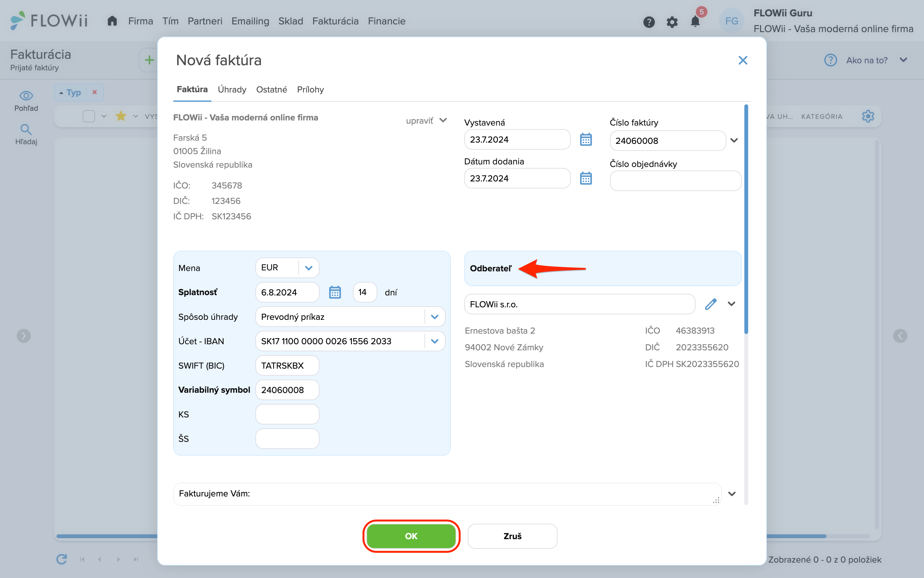The height and width of the screenshot is (578, 924).
Task: Open settings gear in top bar
Action: [672, 22]
